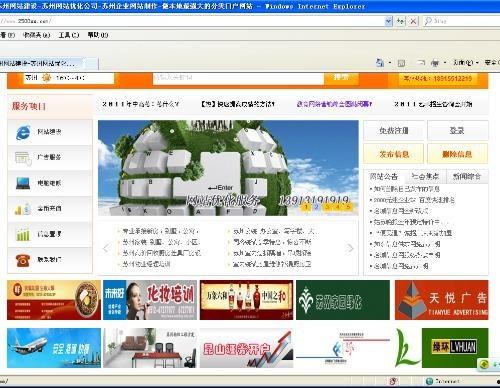Click the sun weather icon next to 苏州

coord(47,78)
